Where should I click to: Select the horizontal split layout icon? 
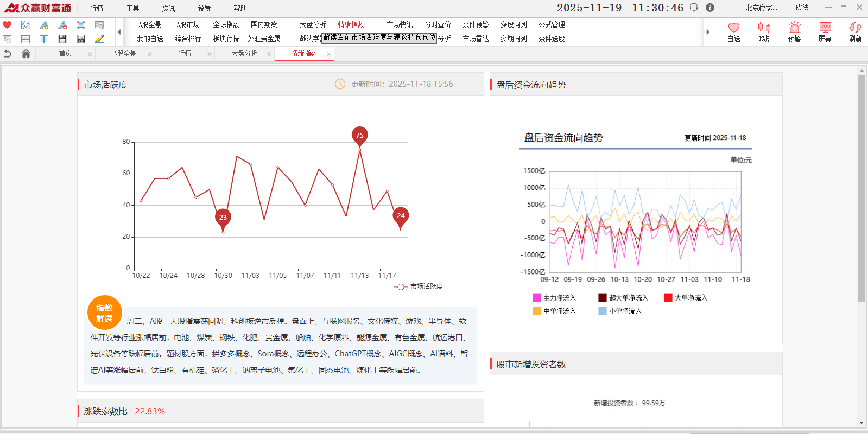(26, 39)
